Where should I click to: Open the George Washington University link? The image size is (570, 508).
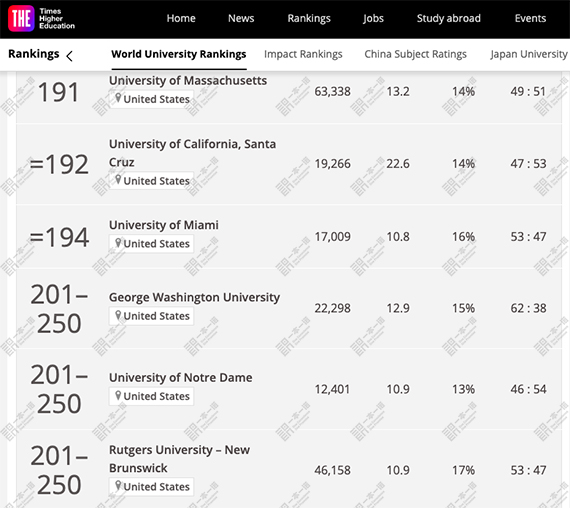194,297
